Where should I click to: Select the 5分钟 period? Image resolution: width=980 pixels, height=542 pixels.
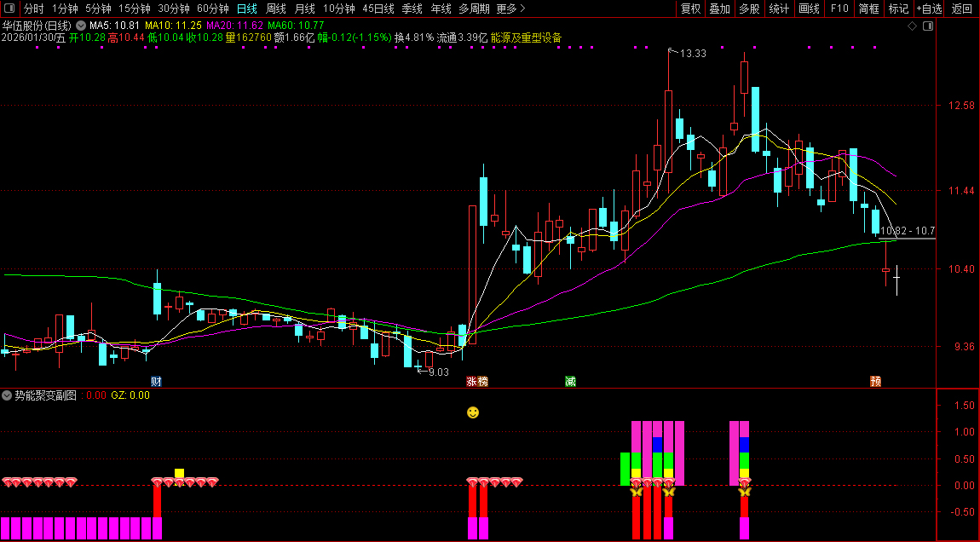(x=98, y=9)
